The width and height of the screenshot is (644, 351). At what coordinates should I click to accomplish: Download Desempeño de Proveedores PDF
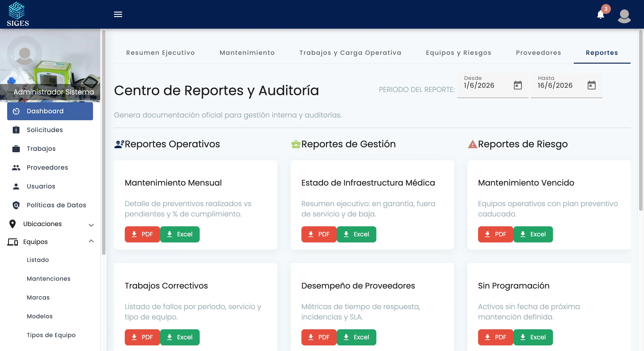319,337
